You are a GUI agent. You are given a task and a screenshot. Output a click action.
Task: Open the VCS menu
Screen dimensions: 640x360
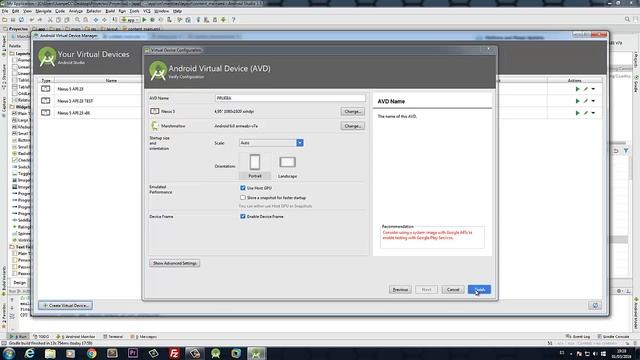(x=147, y=11)
